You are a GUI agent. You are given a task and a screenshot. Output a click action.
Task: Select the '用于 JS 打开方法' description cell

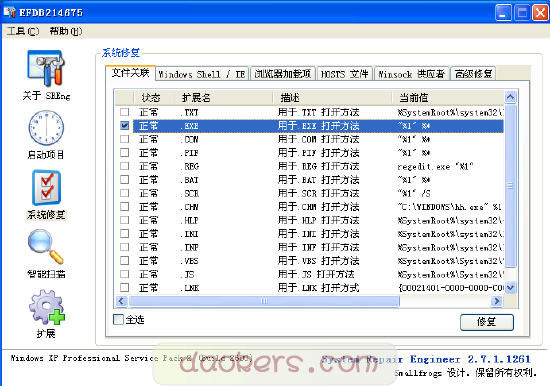click(x=316, y=274)
